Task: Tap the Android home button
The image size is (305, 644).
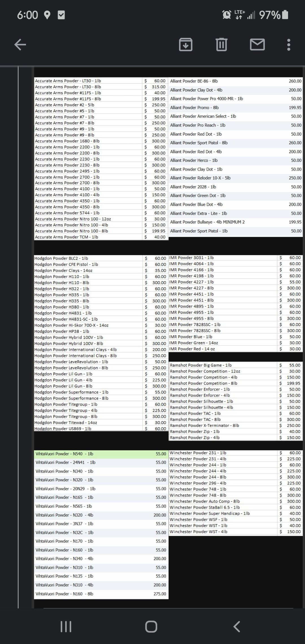Action: (151, 626)
